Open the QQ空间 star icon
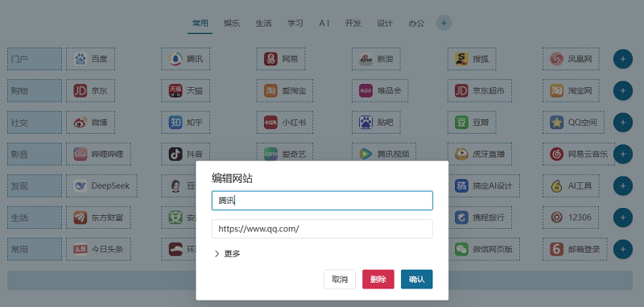644x307 pixels. point(556,122)
